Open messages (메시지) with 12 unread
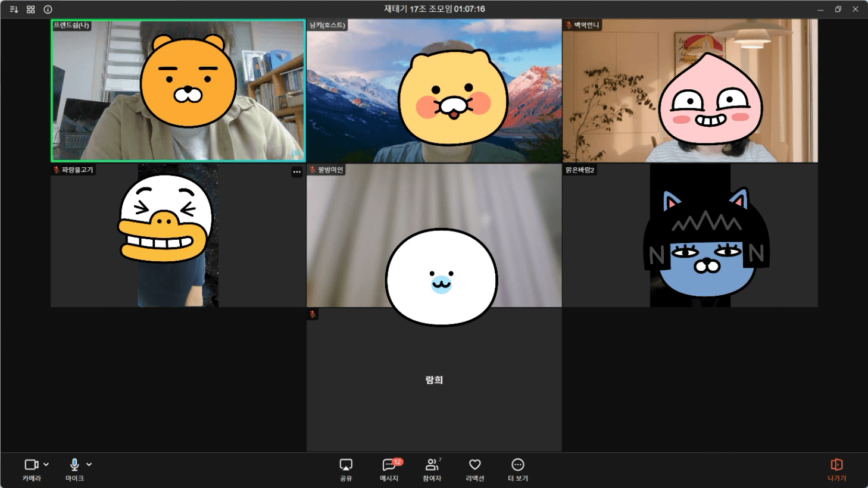The image size is (868, 488). tap(389, 468)
